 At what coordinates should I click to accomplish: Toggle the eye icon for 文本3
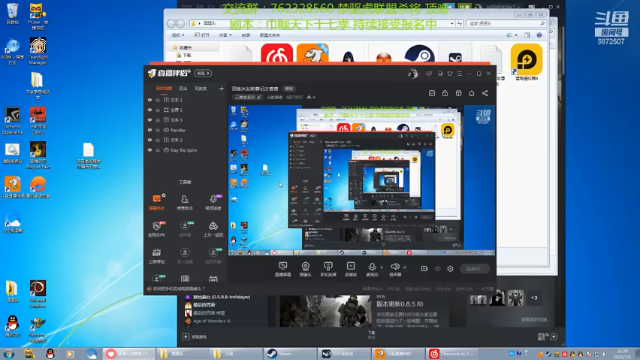pos(150,120)
